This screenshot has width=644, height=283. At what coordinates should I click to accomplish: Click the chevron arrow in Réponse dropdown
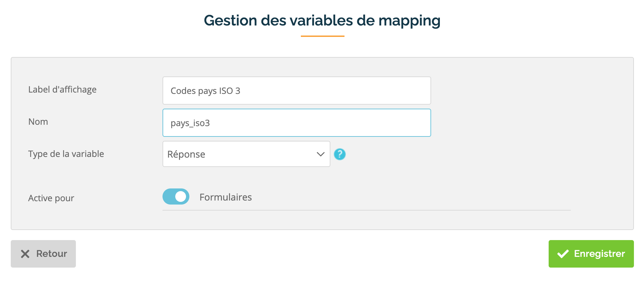tap(321, 154)
